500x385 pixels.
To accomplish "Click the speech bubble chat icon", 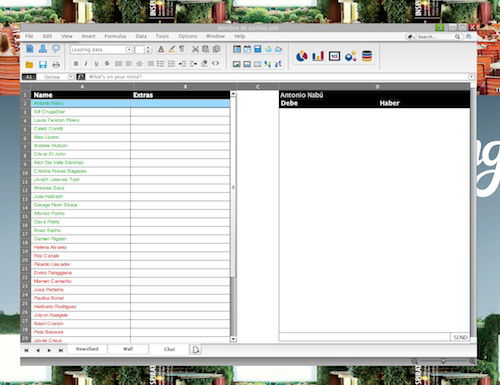I will point(56,49).
